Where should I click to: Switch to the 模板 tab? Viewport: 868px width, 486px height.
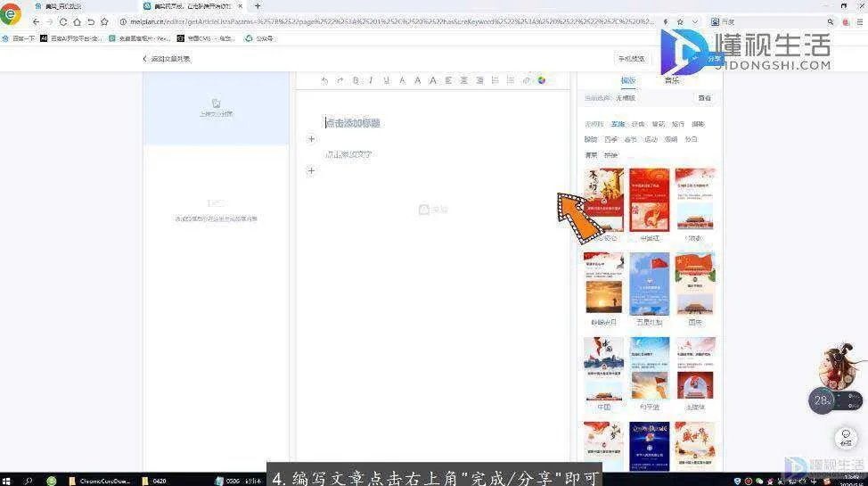tap(628, 80)
